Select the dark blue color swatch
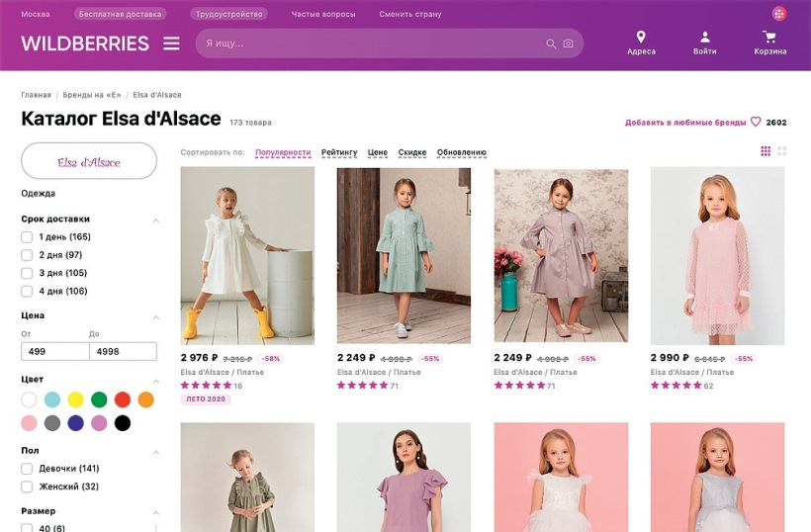The height and width of the screenshot is (532, 811). (x=75, y=423)
